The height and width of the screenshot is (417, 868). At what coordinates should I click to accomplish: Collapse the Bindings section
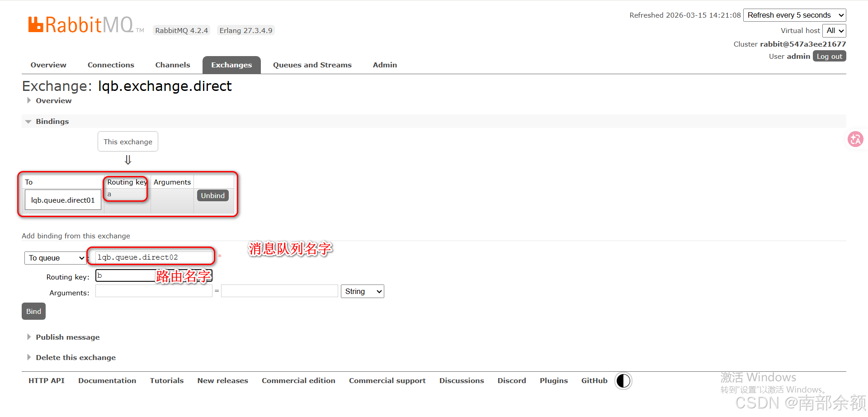pos(52,121)
